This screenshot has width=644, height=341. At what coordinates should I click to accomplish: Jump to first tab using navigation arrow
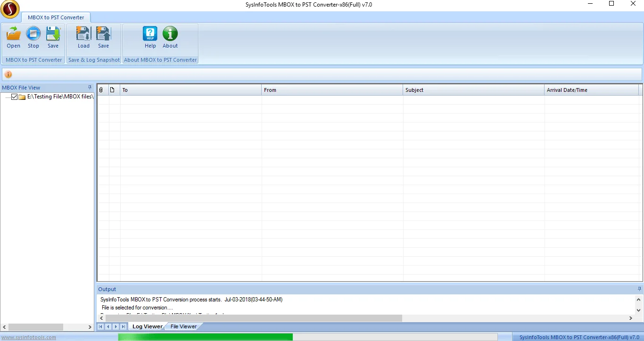coord(100,326)
